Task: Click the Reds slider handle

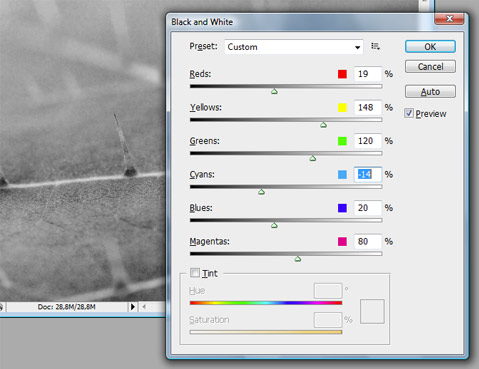Action: click(x=274, y=91)
